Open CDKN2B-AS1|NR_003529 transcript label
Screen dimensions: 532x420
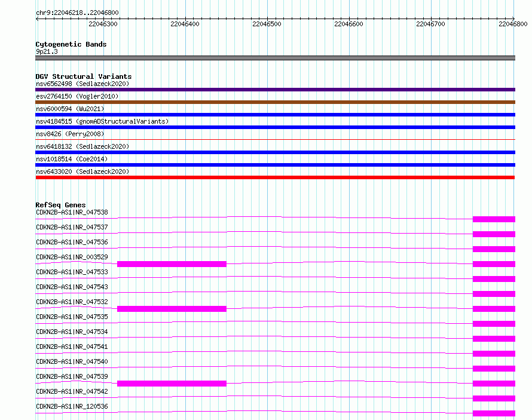pyautogui.click(x=72, y=257)
